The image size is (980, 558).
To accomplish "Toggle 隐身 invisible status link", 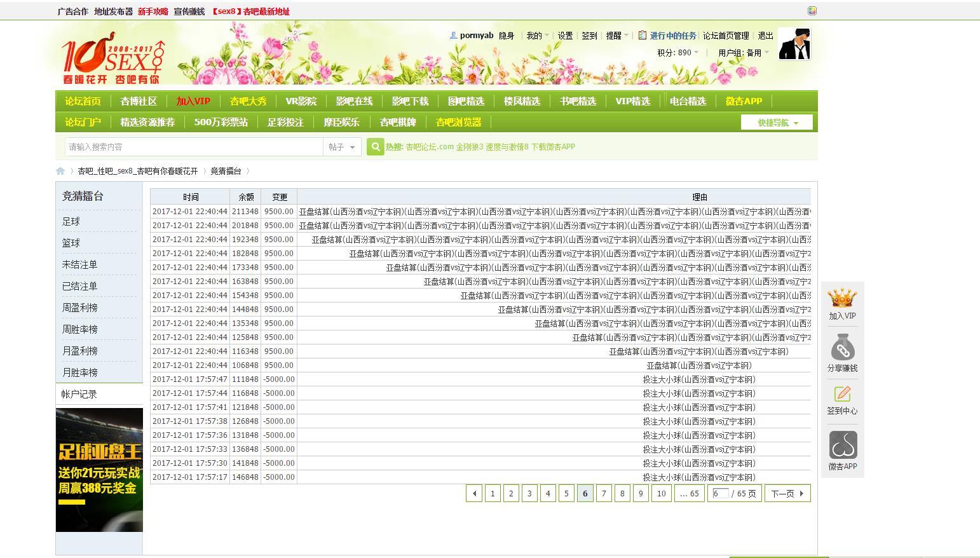I will (507, 36).
